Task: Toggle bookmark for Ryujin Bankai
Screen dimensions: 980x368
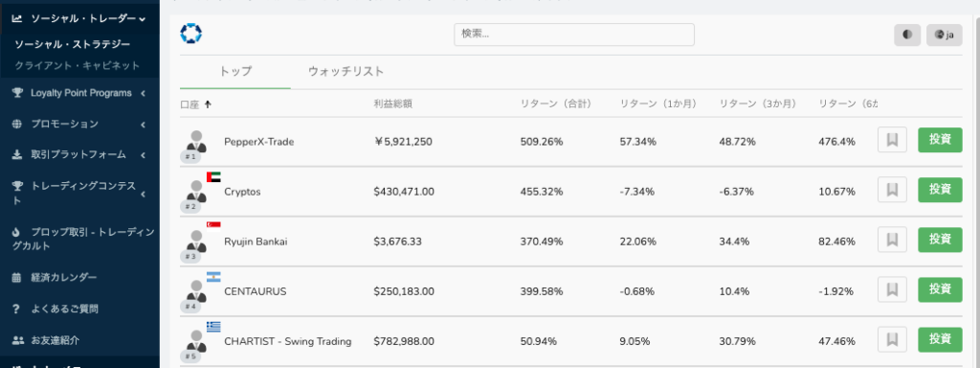Action: click(x=892, y=241)
